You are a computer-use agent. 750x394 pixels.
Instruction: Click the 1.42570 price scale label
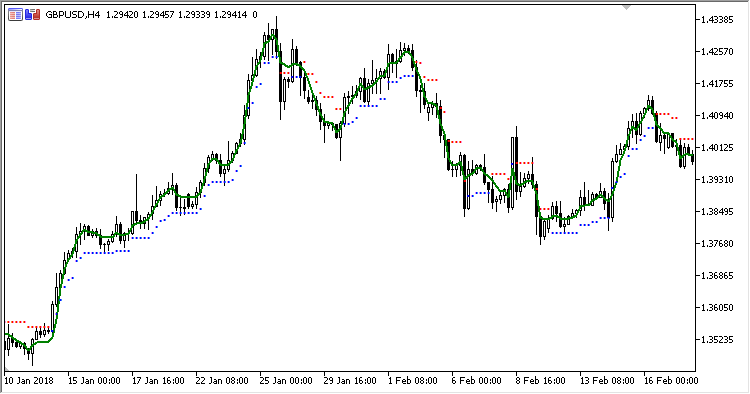pos(717,52)
